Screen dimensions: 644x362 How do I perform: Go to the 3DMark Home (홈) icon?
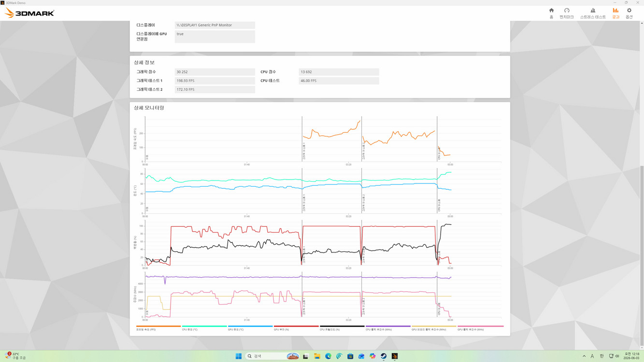(x=551, y=13)
